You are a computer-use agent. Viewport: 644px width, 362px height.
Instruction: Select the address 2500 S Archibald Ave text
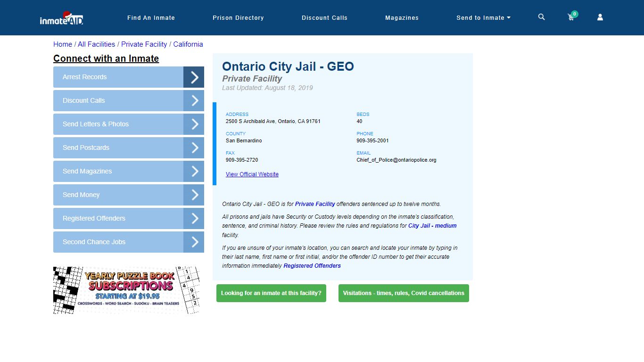273,121
